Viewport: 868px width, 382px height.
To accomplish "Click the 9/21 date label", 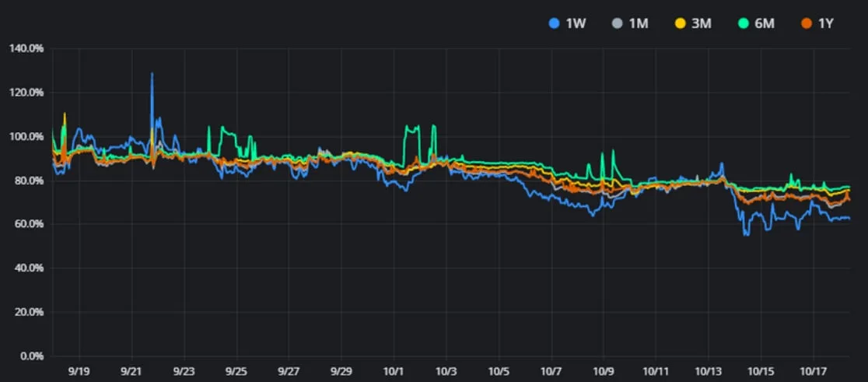I will tap(132, 370).
